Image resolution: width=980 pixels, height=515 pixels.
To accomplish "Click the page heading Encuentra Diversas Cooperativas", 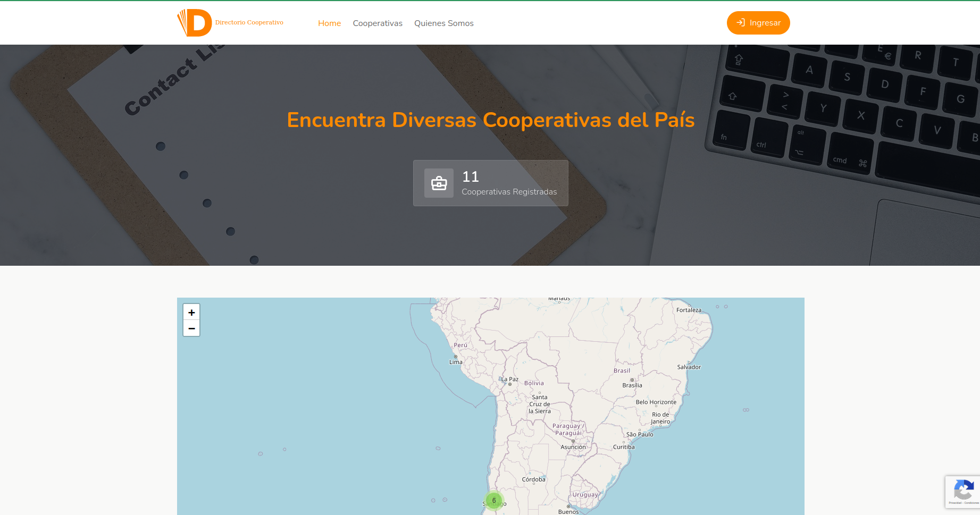I will tap(491, 120).
